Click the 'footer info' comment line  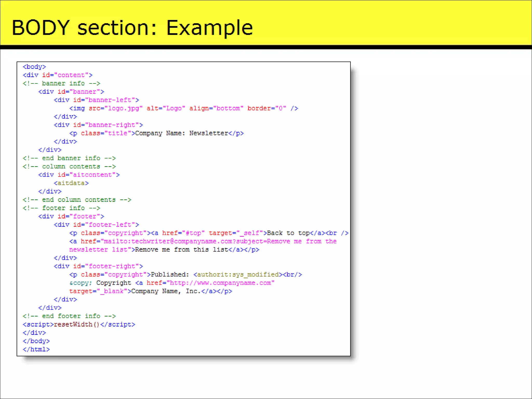[61, 208]
